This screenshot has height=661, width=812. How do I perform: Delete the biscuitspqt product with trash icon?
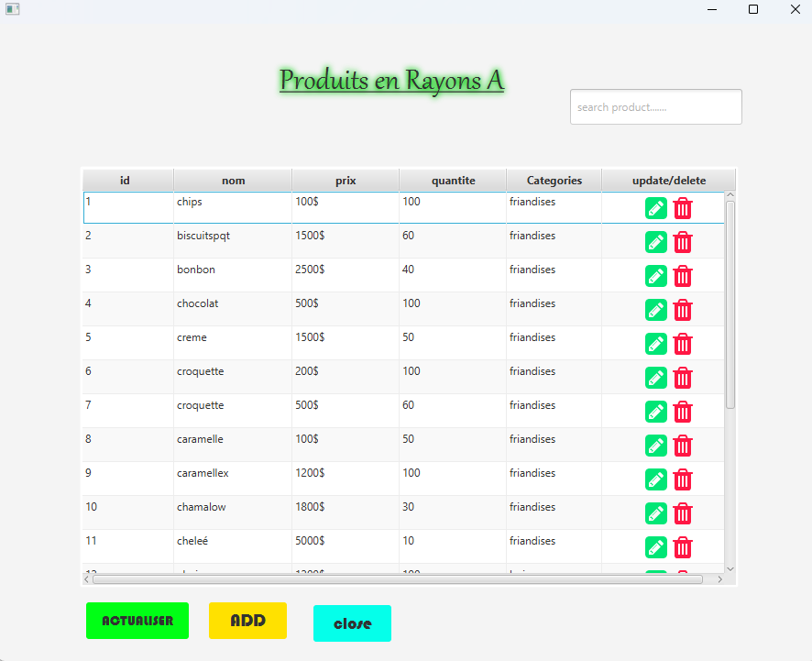pyautogui.click(x=683, y=242)
